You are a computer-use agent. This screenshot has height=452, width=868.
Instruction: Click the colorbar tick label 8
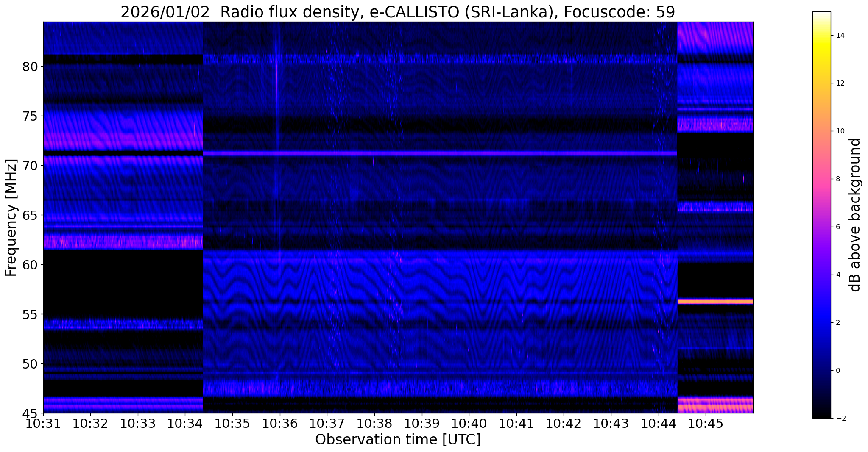[x=837, y=179]
